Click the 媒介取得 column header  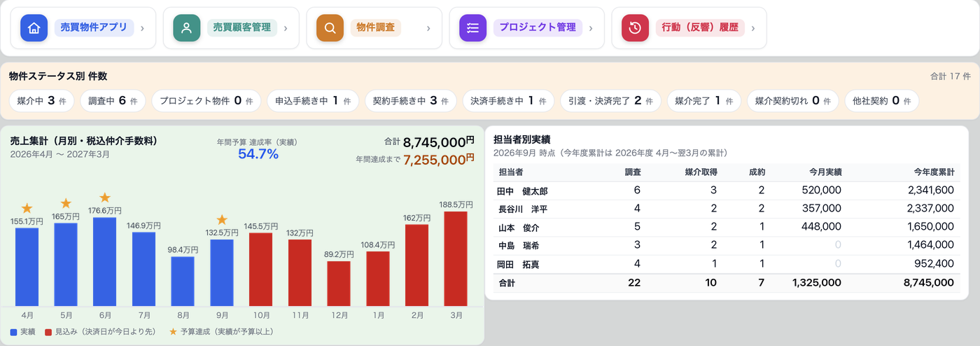pos(701,172)
